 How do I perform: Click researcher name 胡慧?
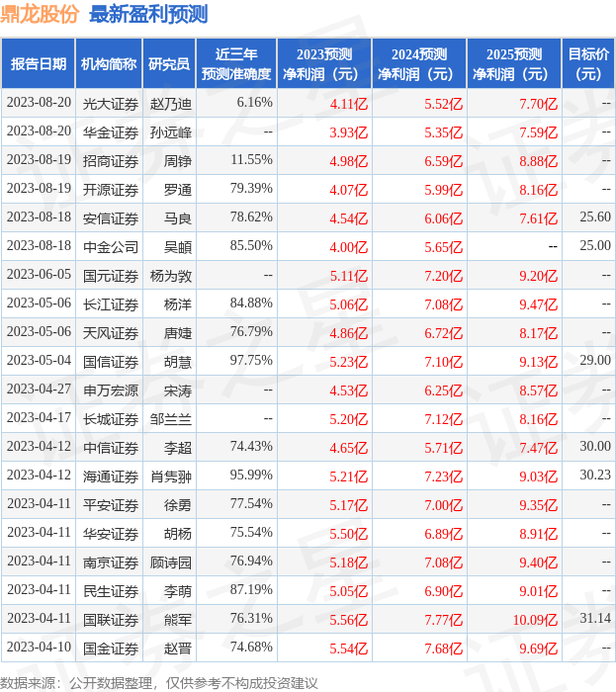click(x=178, y=363)
